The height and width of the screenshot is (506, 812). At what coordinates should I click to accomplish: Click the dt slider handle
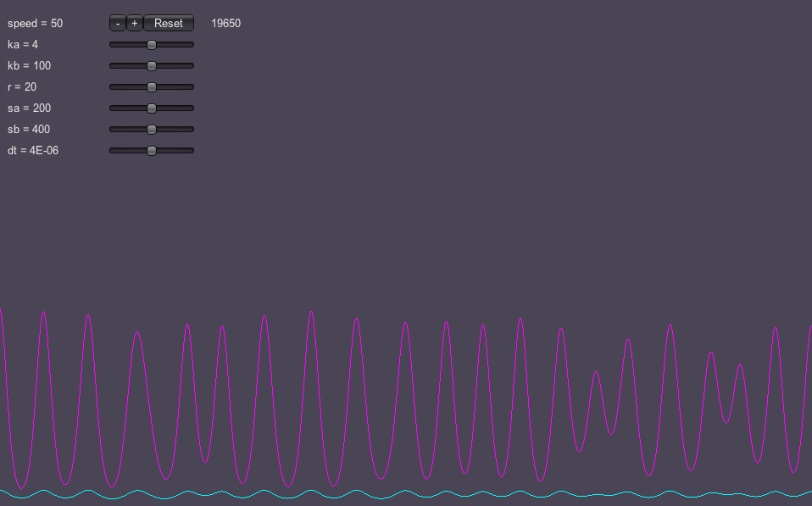click(152, 151)
